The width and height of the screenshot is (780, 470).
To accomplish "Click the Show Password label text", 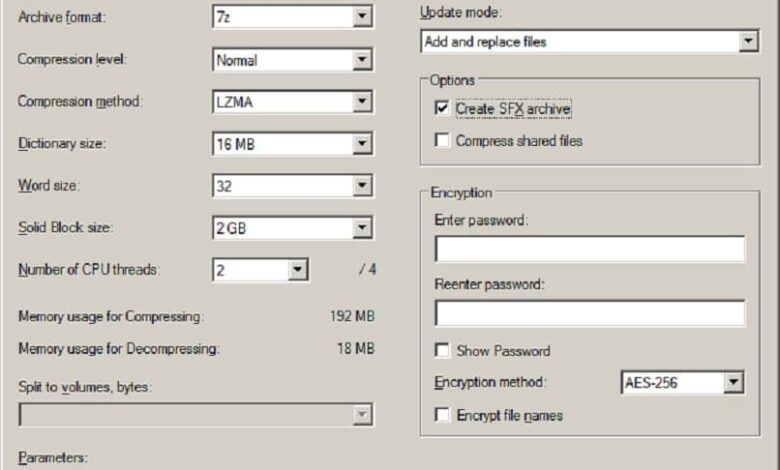I will click(503, 351).
